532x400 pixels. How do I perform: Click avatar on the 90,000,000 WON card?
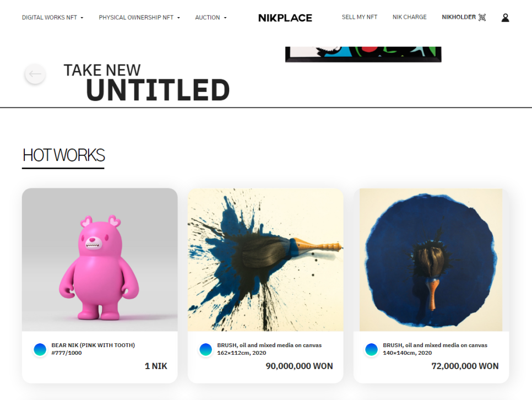point(205,349)
